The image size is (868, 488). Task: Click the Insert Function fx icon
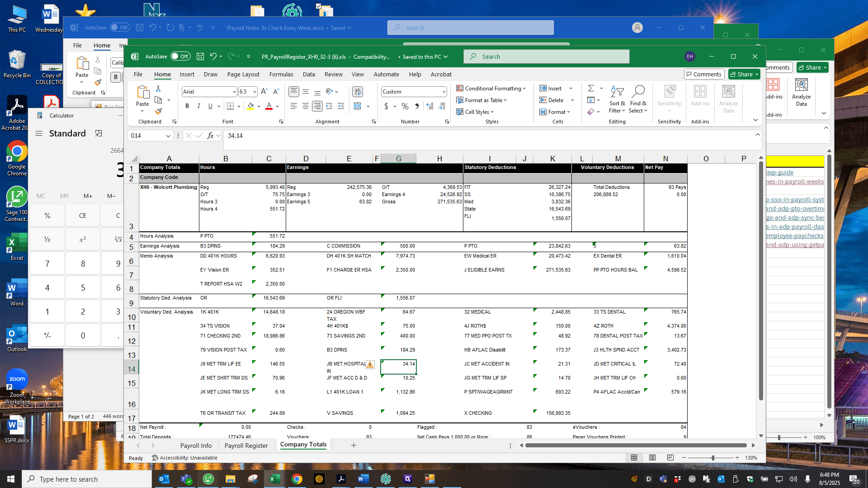click(x=210, y=136)
